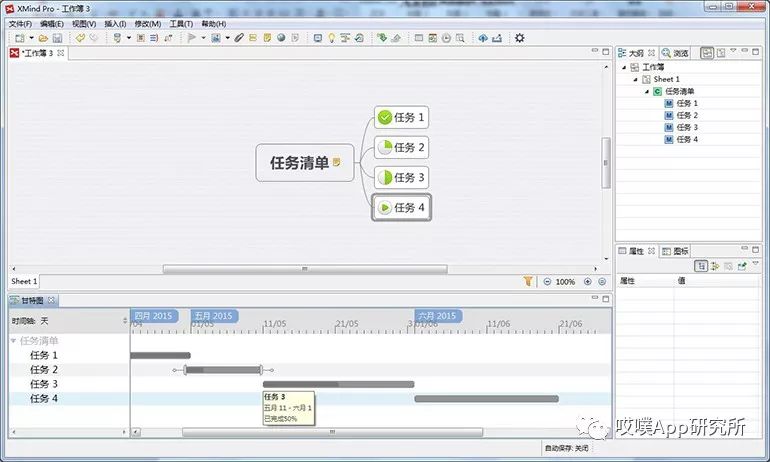Collapse the 工作簿 node in outline tree
The image size is (770, 462).
(x=624, y=67)
